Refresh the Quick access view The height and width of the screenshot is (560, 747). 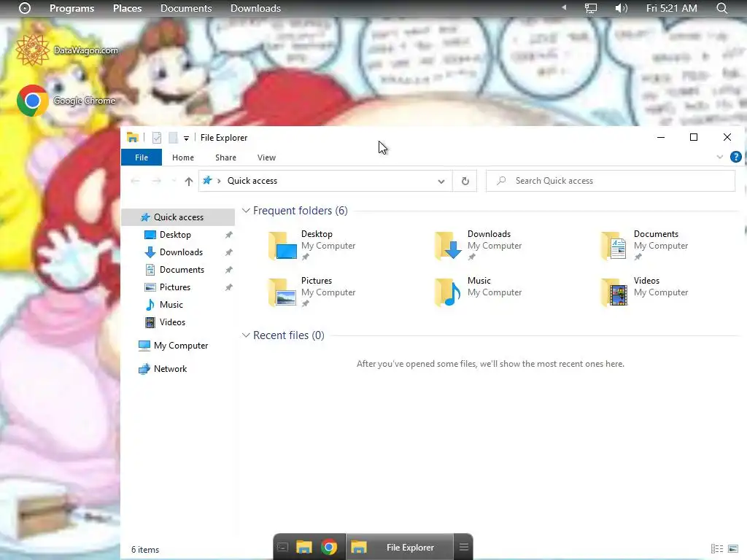point(465,181)
